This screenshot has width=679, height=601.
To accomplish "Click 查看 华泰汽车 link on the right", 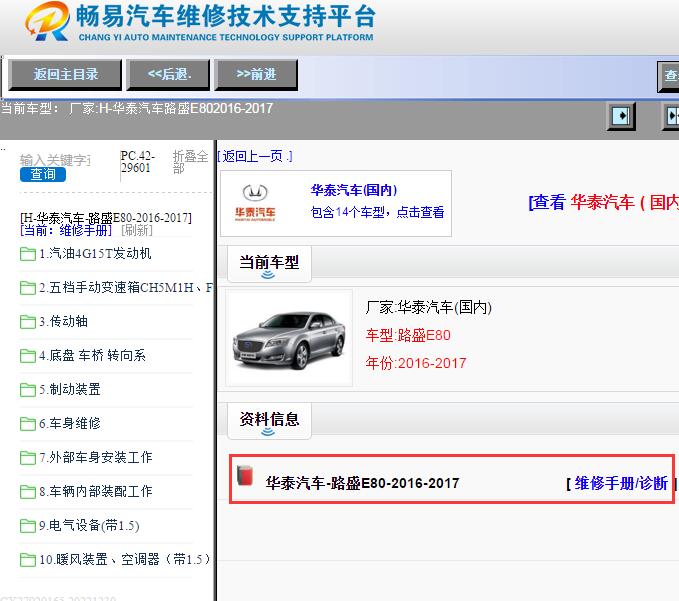I will point(603,202).
